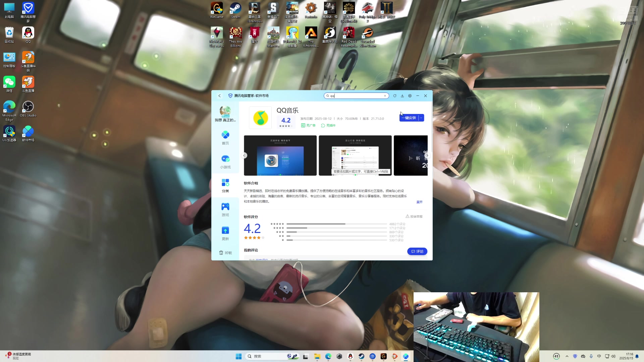Open 控制面板 control panel shortcut
Screen dimensions: 644x362
[9, 60]
